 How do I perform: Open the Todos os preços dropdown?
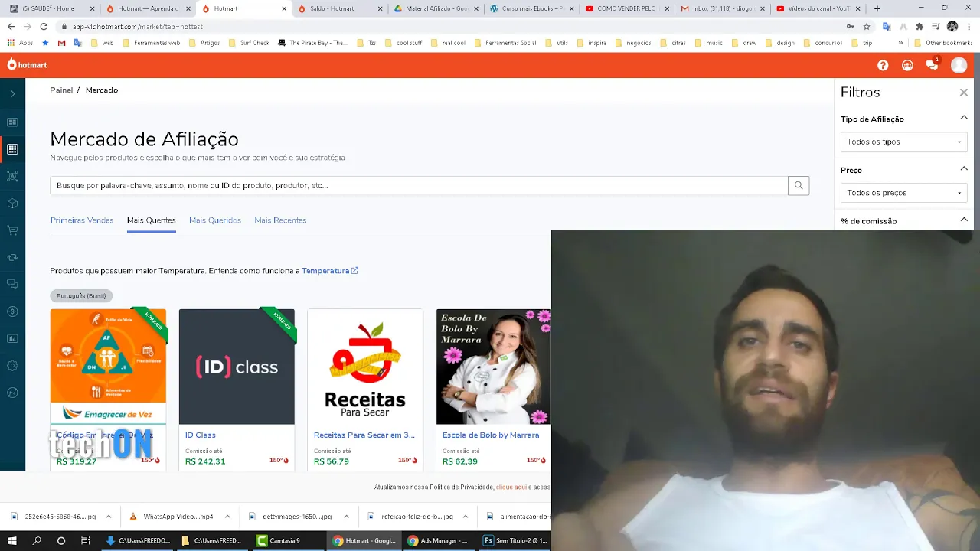[903, 193]
